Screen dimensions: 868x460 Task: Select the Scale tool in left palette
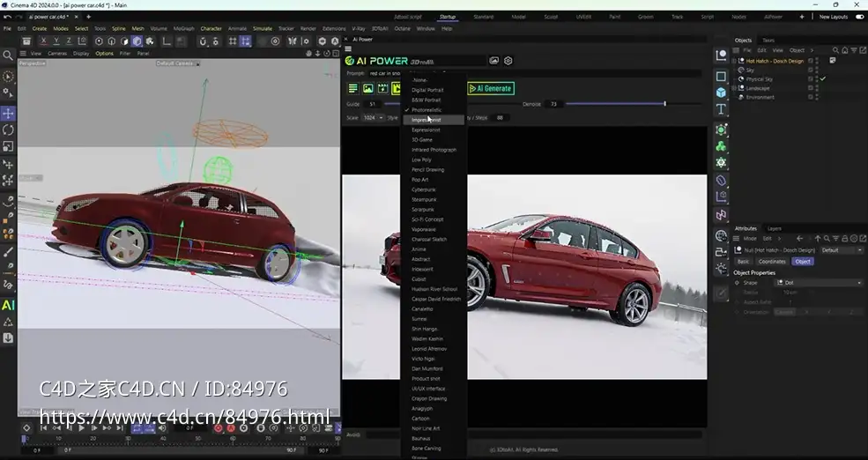8,146
